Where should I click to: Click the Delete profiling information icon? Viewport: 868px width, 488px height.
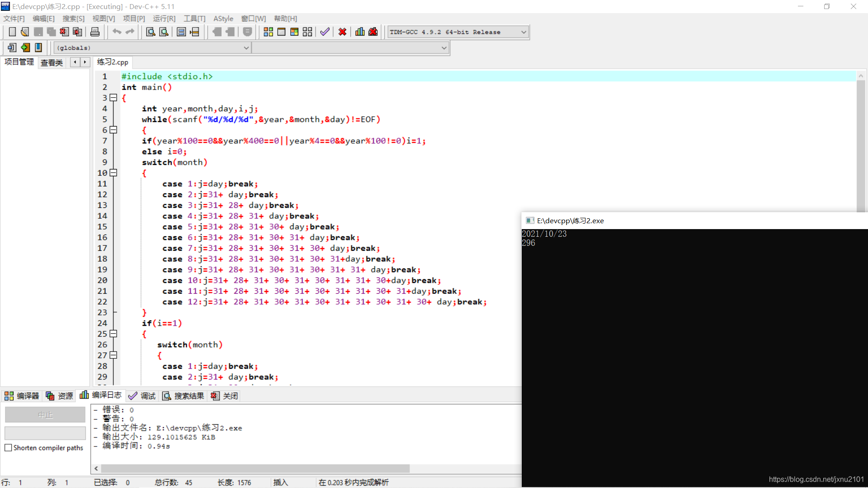point(373,32)
